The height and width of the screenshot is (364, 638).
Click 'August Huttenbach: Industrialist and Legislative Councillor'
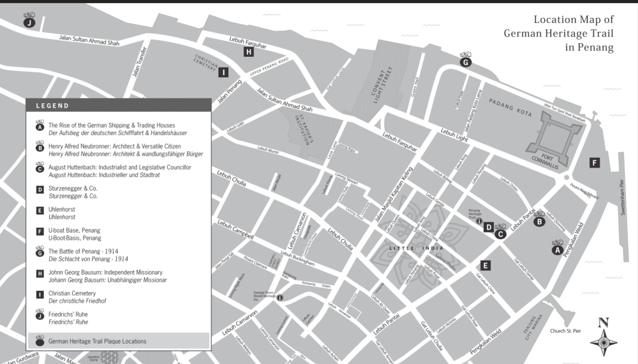pos(120,167)
